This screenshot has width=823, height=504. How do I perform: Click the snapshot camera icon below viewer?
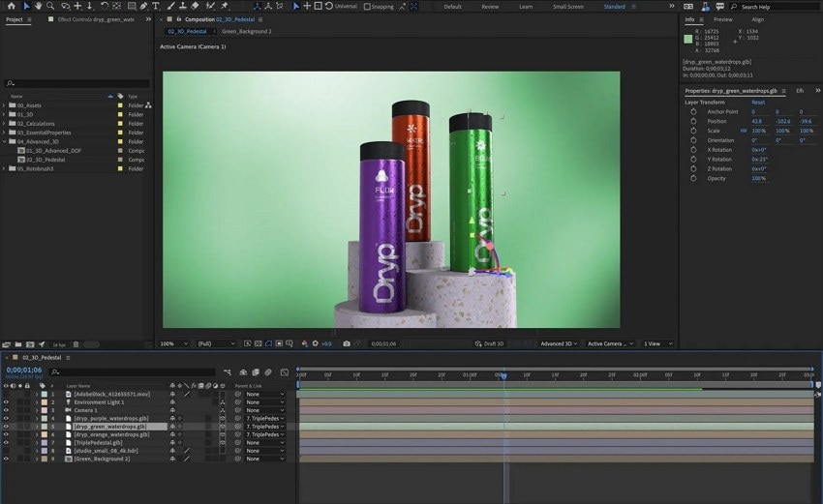pyautogui.click(x=347, y=343)
